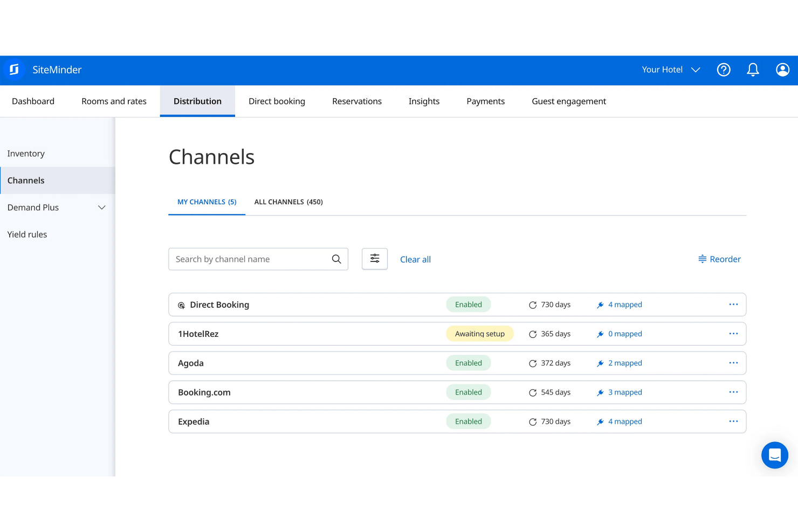Viewport: 798px width, 532px height.
Task: Open the chat support bubble
Action: (775, 455)
